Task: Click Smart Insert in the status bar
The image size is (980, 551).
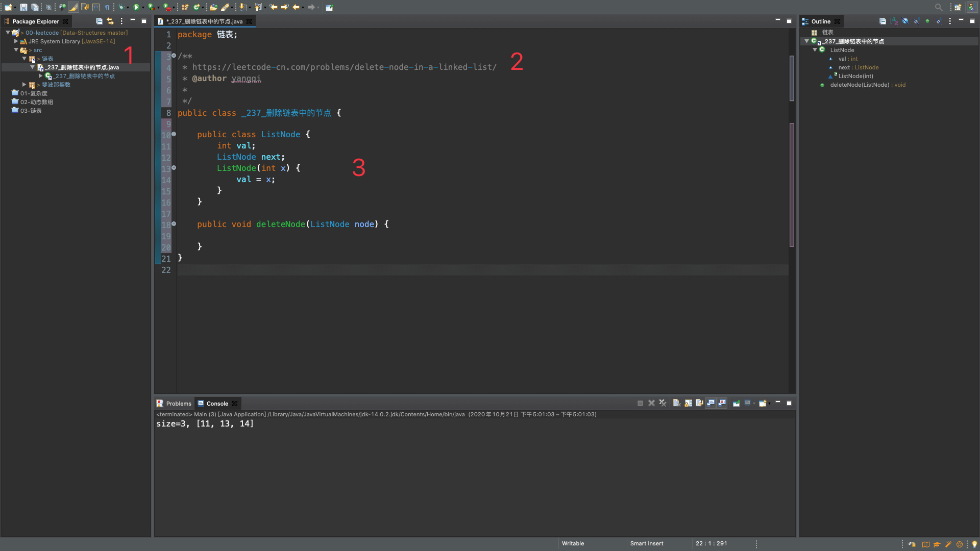Action: tap(647, 543)
